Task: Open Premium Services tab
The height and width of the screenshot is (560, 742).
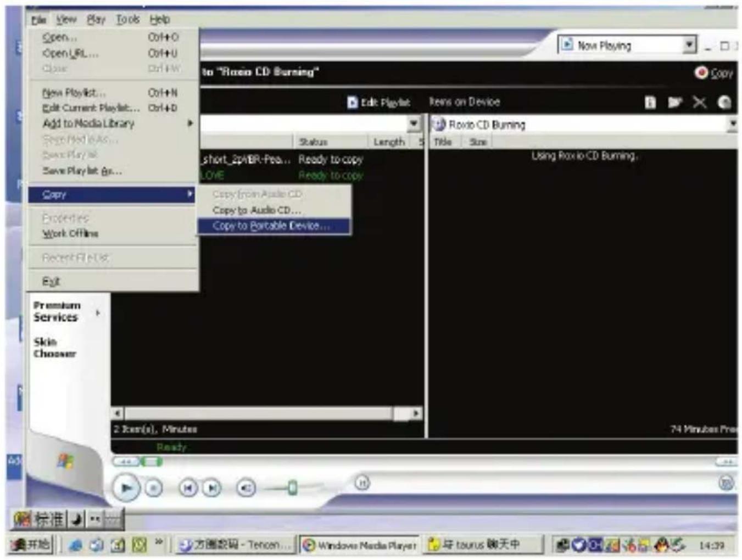Action: point(57,311)
